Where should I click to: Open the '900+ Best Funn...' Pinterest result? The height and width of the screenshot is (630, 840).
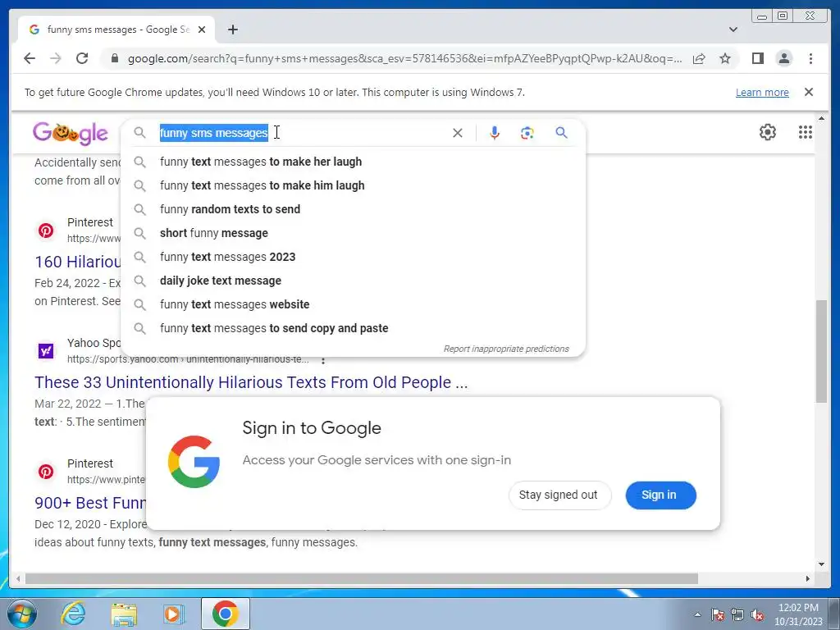coord(89,503)
